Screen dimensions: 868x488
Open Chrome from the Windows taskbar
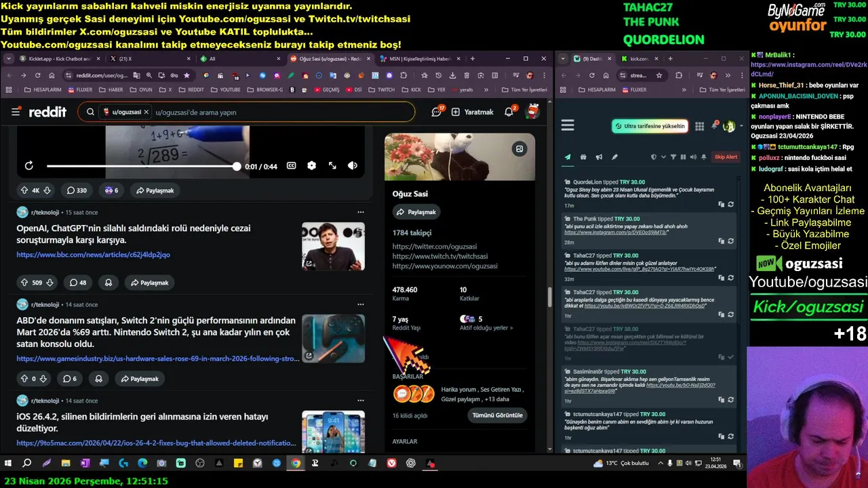(x=296, y=464)
